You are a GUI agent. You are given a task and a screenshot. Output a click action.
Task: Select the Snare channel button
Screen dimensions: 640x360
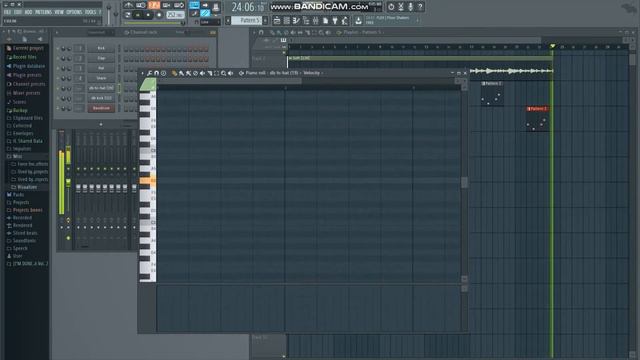coord(101,78)
